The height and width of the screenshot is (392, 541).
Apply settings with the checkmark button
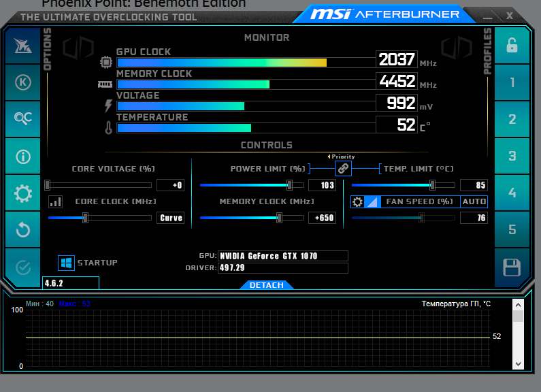tap(22, 267)
